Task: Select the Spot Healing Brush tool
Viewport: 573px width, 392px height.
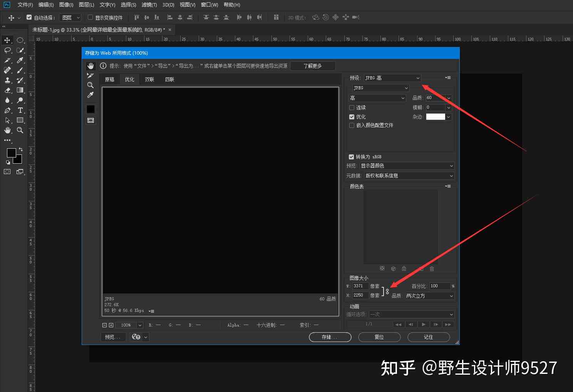Action: 7,70
